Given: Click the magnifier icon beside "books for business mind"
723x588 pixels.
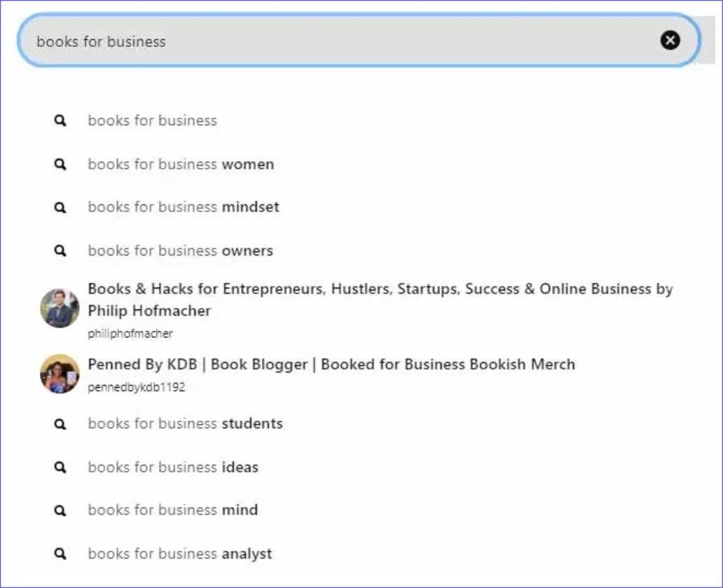Looking at the screenshot, I should tap(60, 510).
